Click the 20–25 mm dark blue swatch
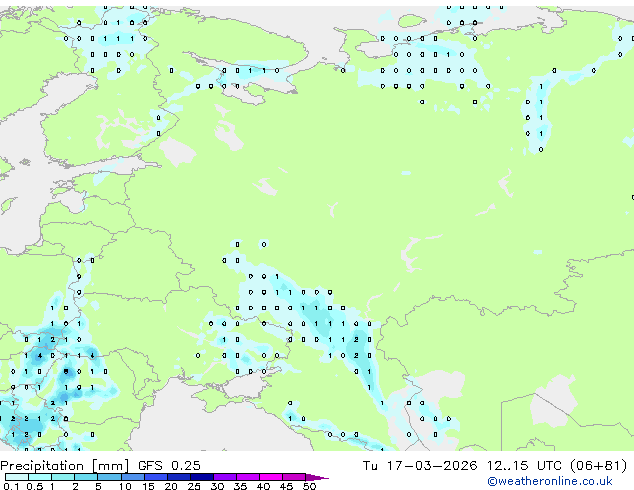The height and width of the screenshot is (490, 634). [x=178, y=477]
